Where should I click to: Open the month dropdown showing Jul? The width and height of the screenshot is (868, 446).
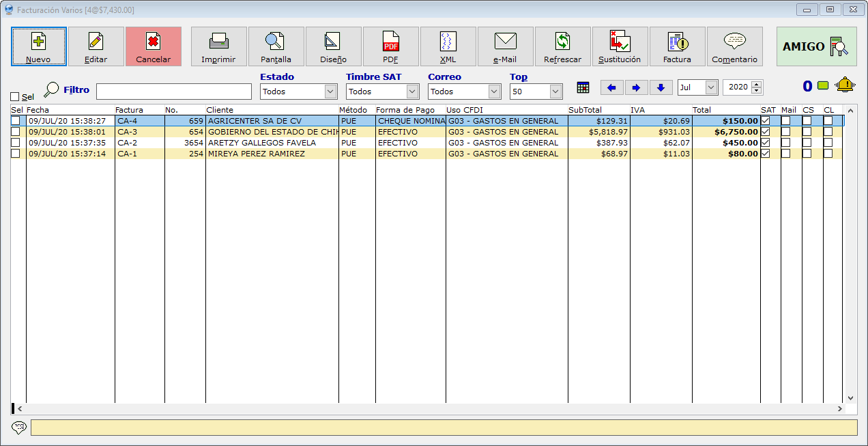pyautogui.click(x=711, y=87)
